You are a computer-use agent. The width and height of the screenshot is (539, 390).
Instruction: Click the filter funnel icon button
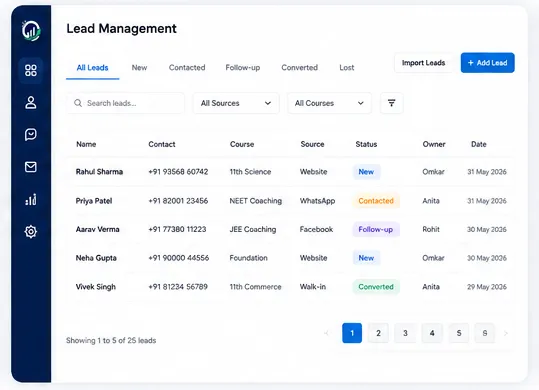coord(392,103)
